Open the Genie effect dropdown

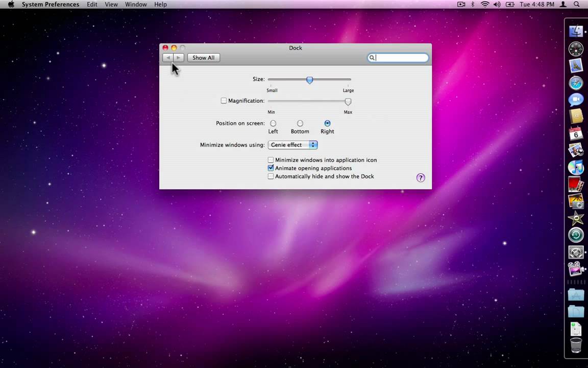pyautogui.click(x=292, y=145)
